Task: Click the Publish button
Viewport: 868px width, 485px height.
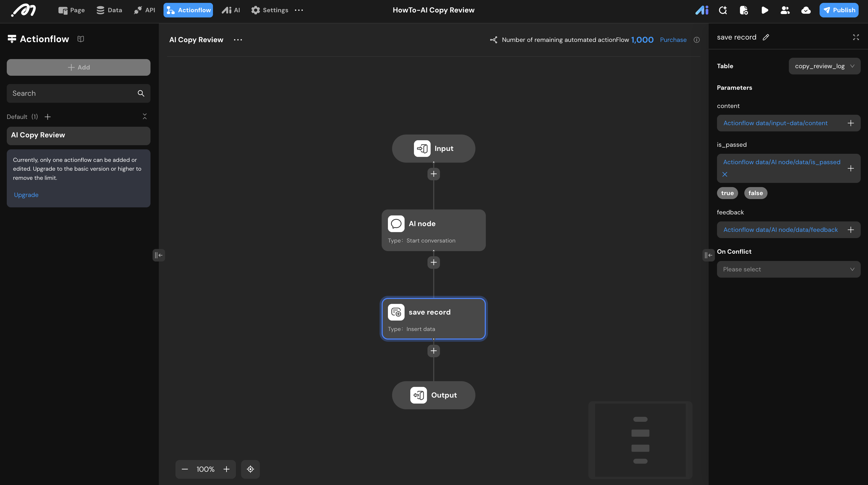Action: 839,10
